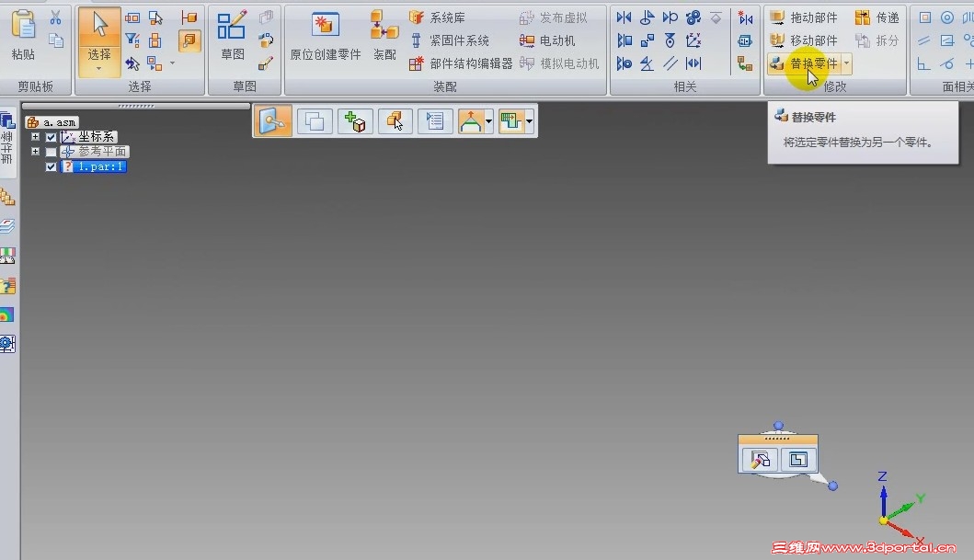Click the green-plus cube command-bar icon
This screenshot has width=974, height=560.
[355, 121]
